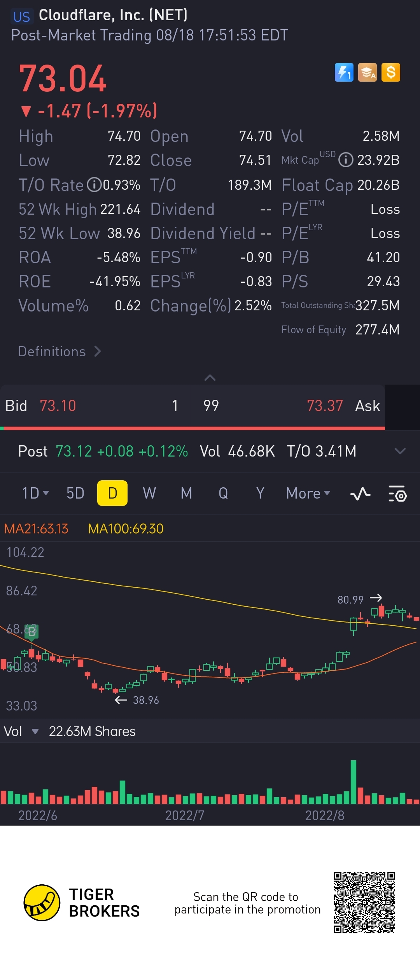
Task: Open the chart settings icon
Action: pyautogui.click(x=397, y=494)
